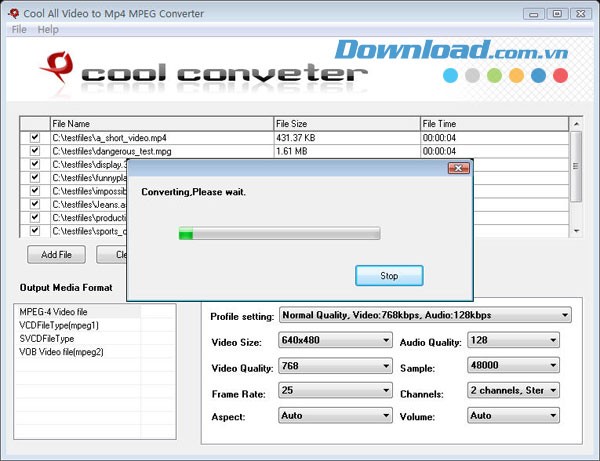
Task: Open the File menu
Action: (x=19, y=30)
